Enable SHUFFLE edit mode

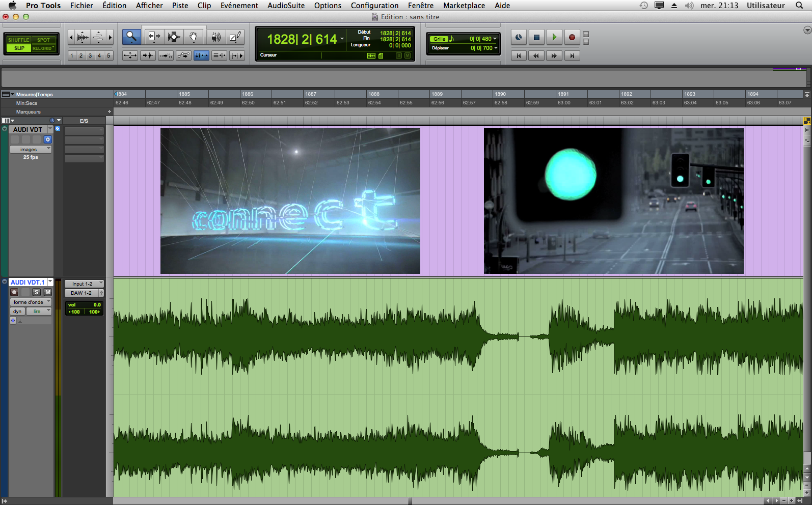tap(18, 40)
